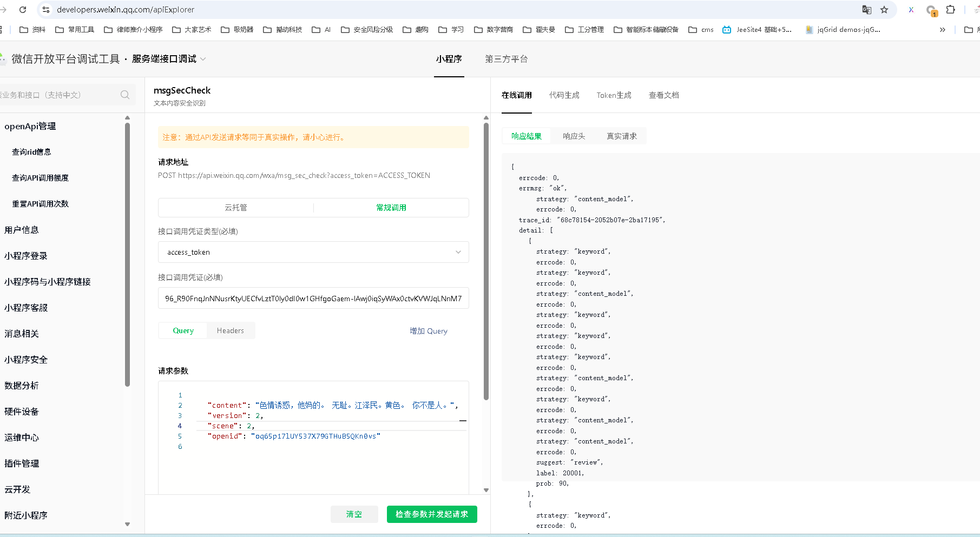Show more bookmarks via double chevron
980x537 pixels.
click(x=943, y=30)
